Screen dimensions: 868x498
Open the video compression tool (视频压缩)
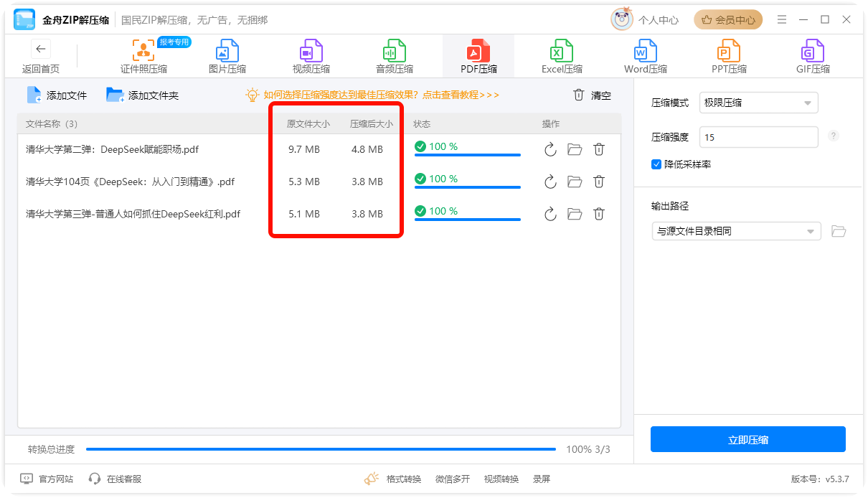tap(311, 57)
